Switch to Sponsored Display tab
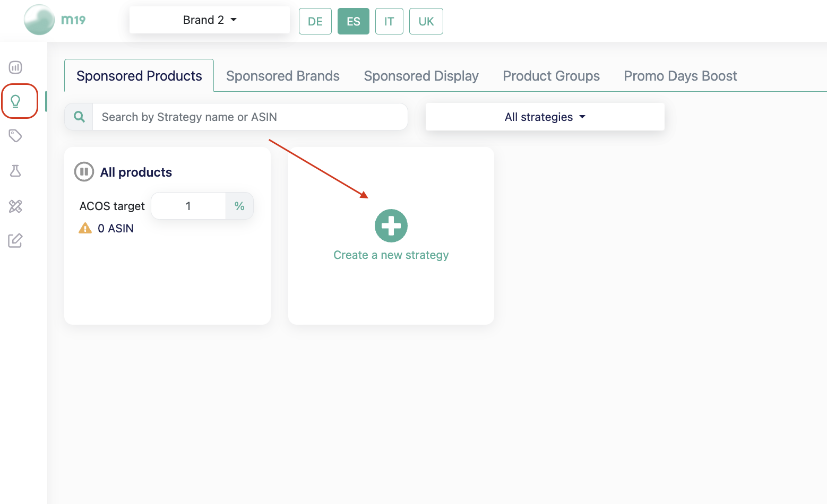This screenshot has height=504, width=827. pos(421,76)
